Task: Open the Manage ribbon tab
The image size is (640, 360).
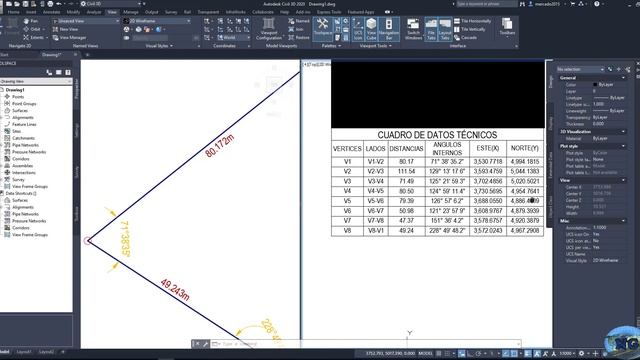Action: (131, 12)
